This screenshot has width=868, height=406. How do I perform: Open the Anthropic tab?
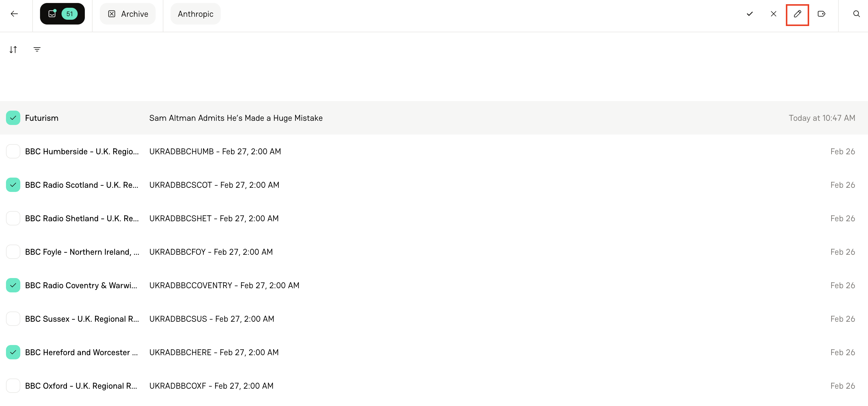pos(195,14)
